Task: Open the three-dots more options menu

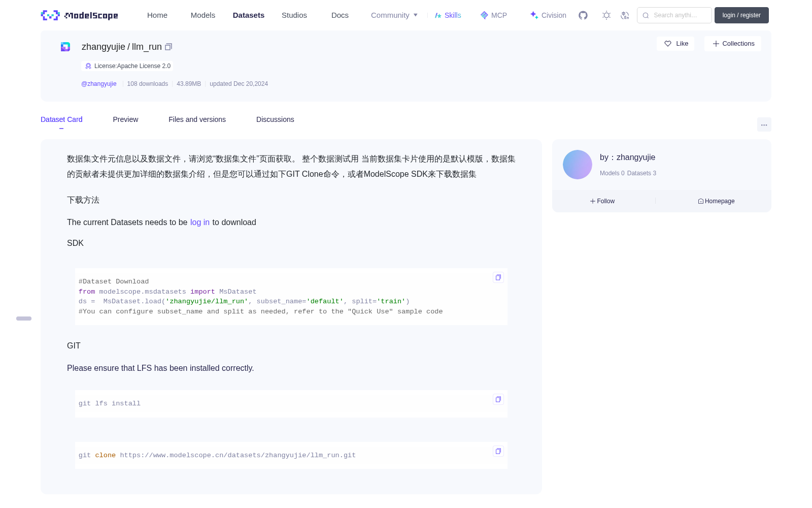Action: coord(764,124)
